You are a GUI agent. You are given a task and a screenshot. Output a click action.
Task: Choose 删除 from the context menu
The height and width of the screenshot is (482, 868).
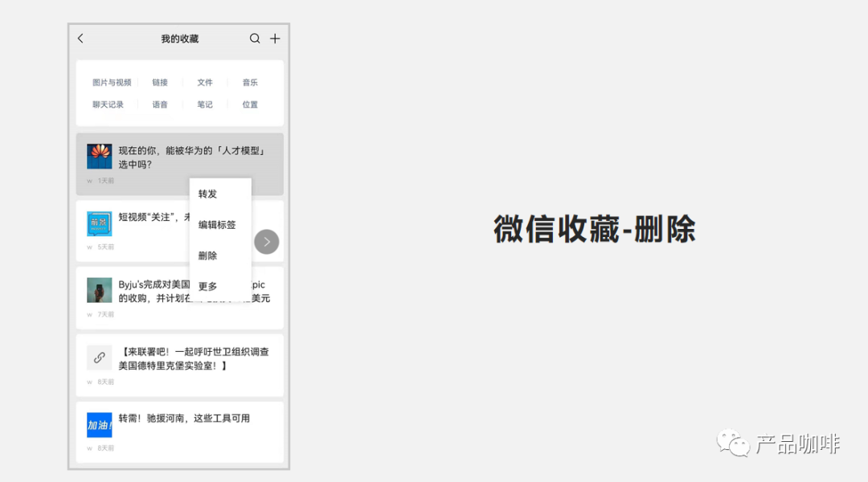pos(220,255)
